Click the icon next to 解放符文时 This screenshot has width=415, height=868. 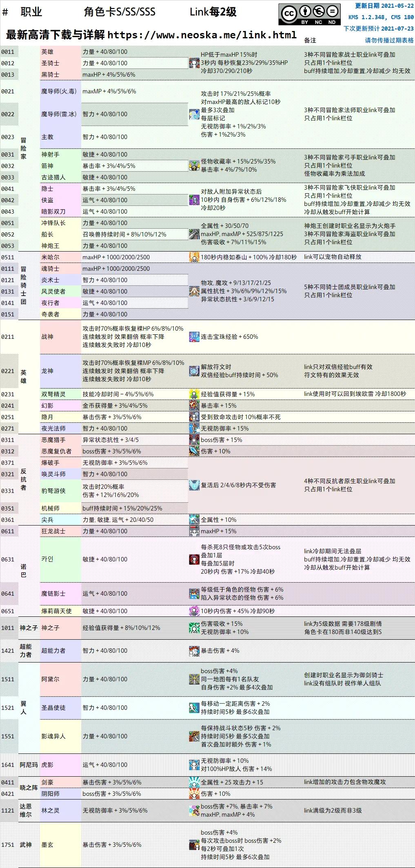click(x=194, y=371)
